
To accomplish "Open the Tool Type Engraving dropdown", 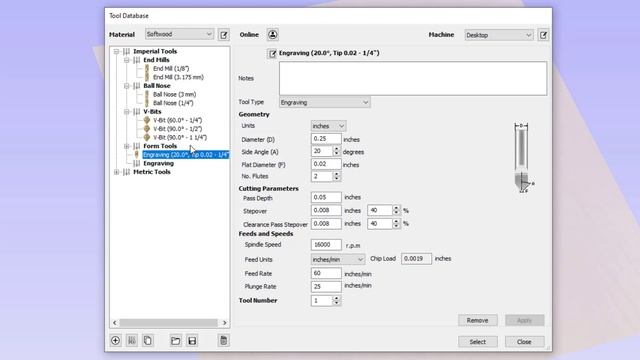I will [325, 102].
